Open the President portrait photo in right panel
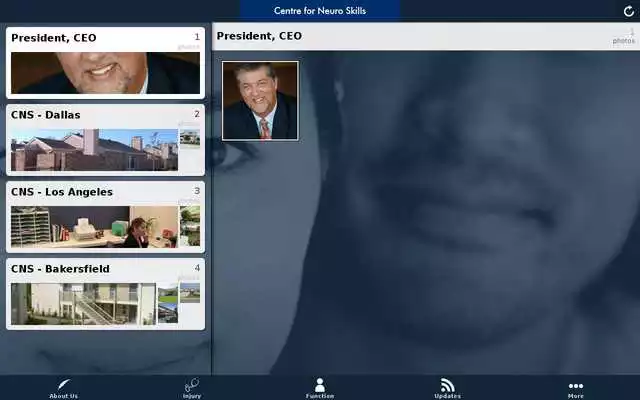640x400 pixels. pyautogui.click(x=260, y=101)
